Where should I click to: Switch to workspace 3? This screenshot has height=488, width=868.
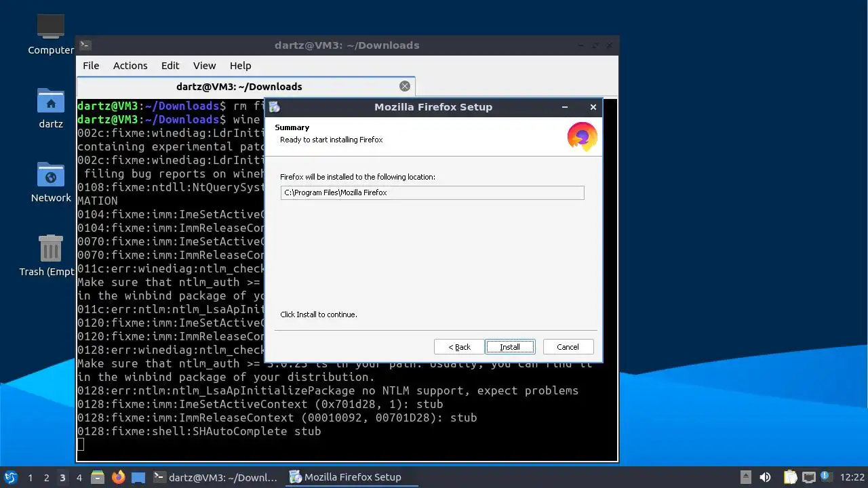tap(62, 477)
